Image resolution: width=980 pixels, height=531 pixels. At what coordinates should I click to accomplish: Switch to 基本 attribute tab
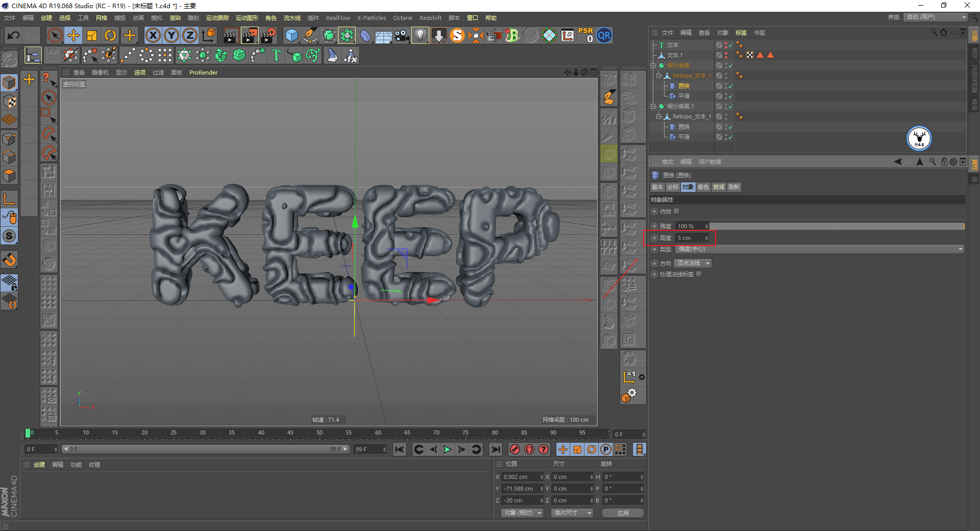[657, 187]
